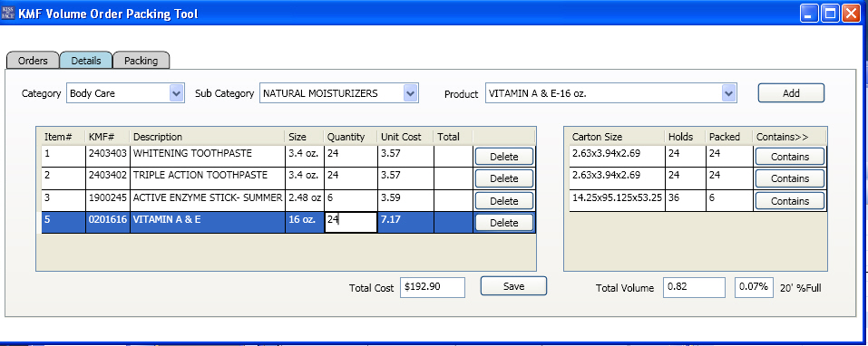Image resolution: width=868 pixels, height=346 pixels.
Task: Edit quantity cell of VITAMIN A & E row
Action: pyautogui.click(x=350, y=222)
